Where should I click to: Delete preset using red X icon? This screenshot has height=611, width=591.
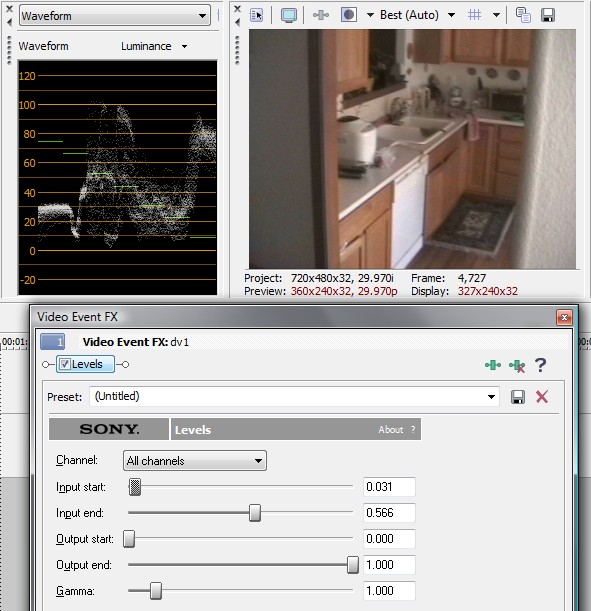542,397
